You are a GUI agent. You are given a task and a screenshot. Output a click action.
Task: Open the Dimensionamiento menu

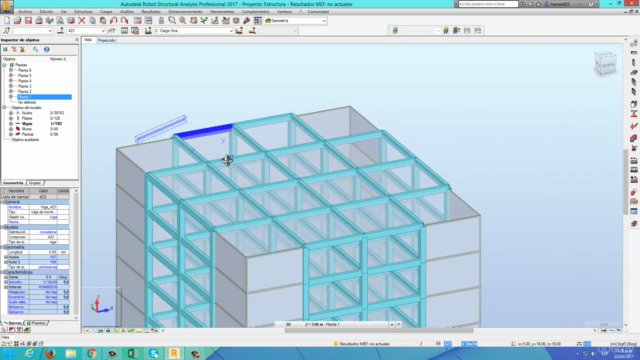(x=185, y=11)
